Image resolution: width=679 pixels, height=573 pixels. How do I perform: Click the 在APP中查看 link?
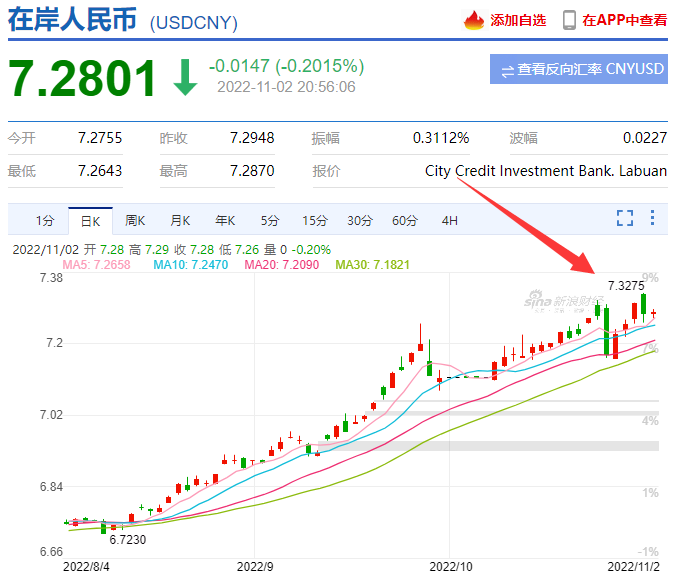625,20
